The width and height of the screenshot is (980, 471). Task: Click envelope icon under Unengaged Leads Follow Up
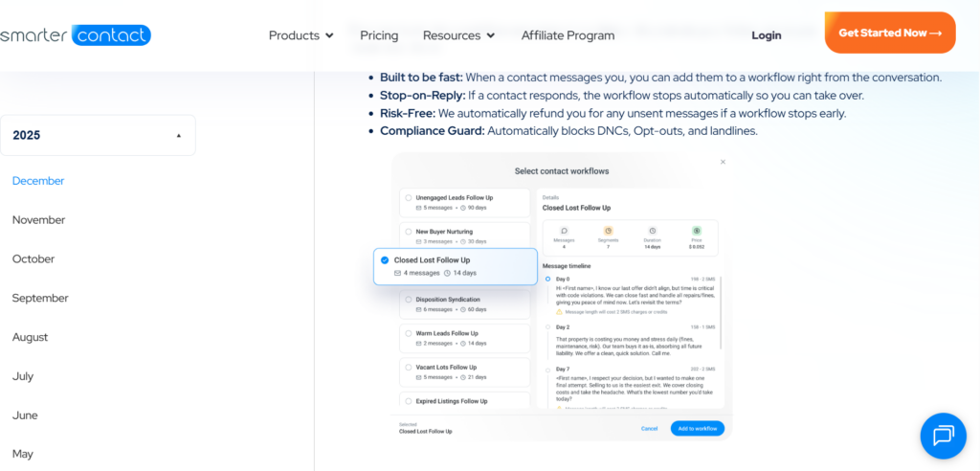click(419, 208)
